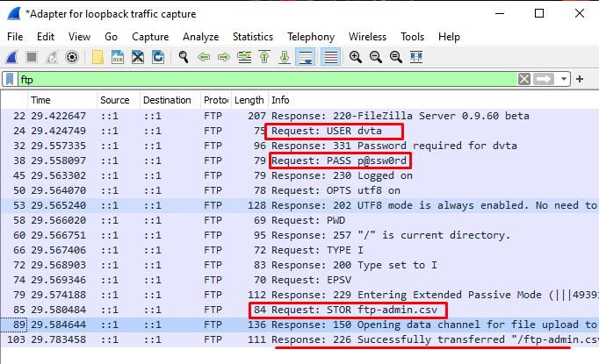Open the Help menu
This screenshot has width=599, height=364.
tap(449, 37)
